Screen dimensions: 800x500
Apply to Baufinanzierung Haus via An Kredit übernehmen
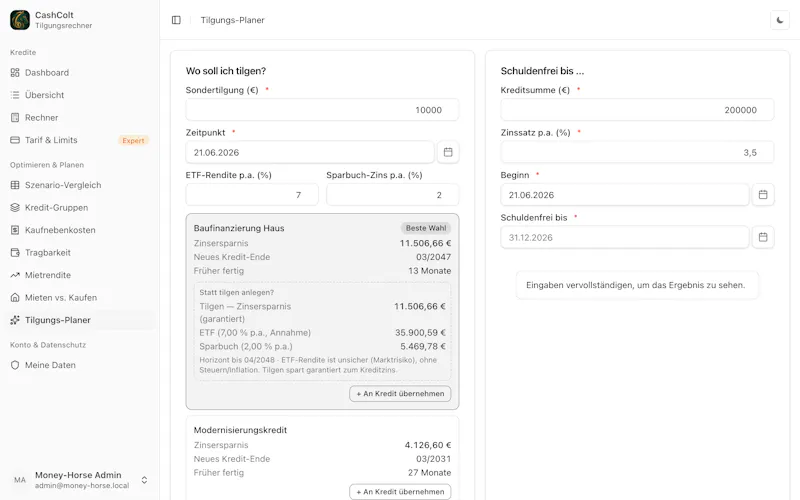pyautogui.click(x=400, y=393)
